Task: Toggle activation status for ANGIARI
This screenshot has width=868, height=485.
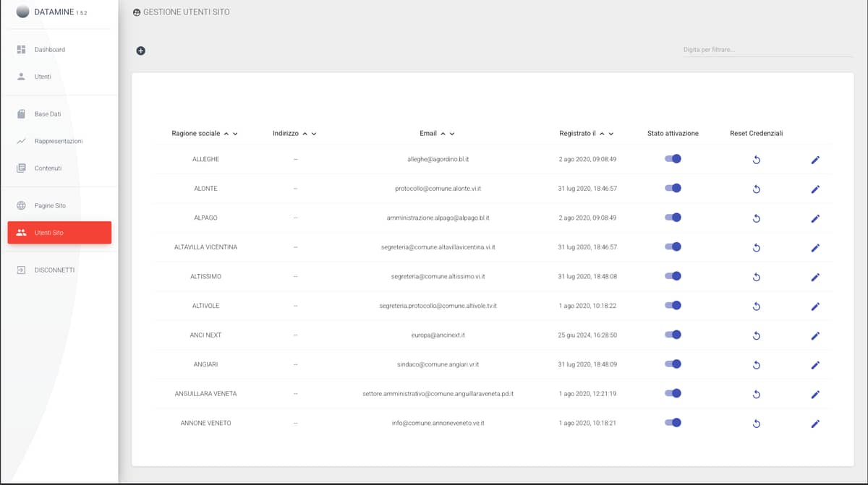Action: click(x=673, y=364)
